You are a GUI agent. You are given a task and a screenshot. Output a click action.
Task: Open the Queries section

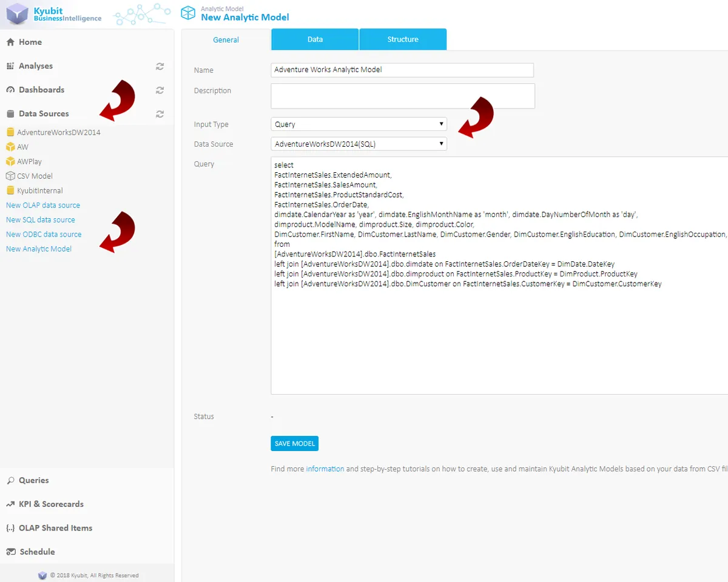point(34,480)
